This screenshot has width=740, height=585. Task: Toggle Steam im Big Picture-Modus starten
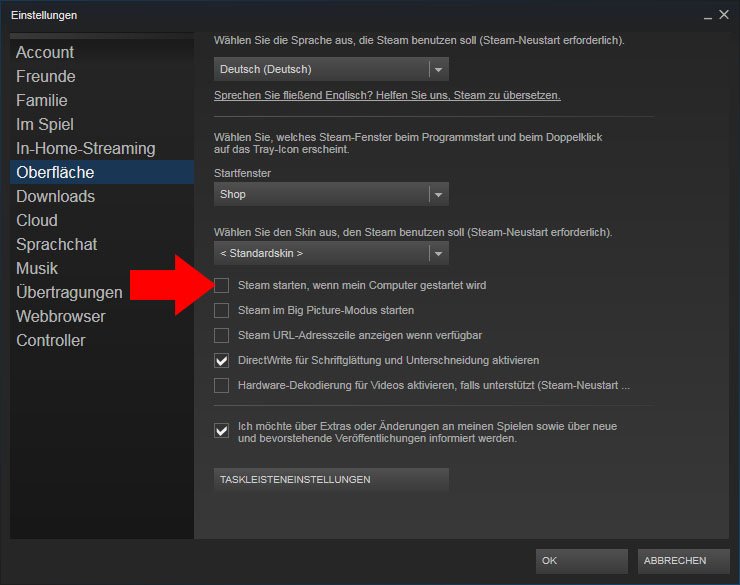[x=221, y=310]
